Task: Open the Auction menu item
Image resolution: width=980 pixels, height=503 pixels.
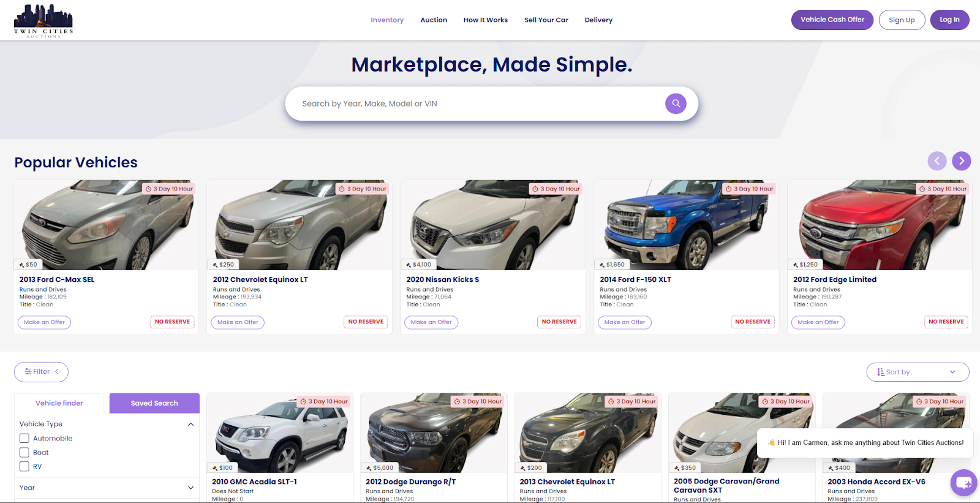Action: point(434,20)
